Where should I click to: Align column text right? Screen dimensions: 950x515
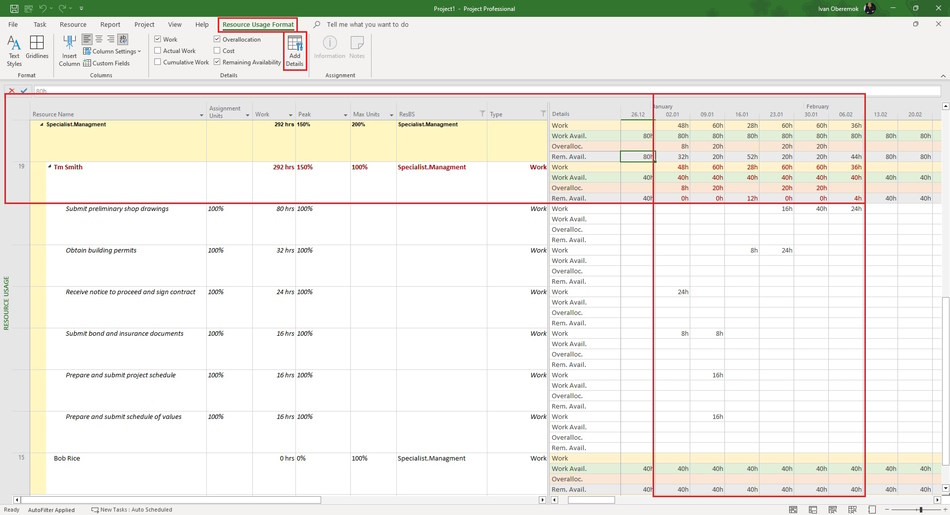click(x=110, y=39)
